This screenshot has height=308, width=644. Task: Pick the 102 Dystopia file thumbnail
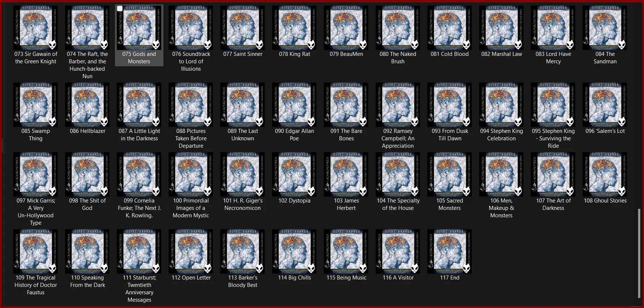pyautogui.click(x=294, y=174)
